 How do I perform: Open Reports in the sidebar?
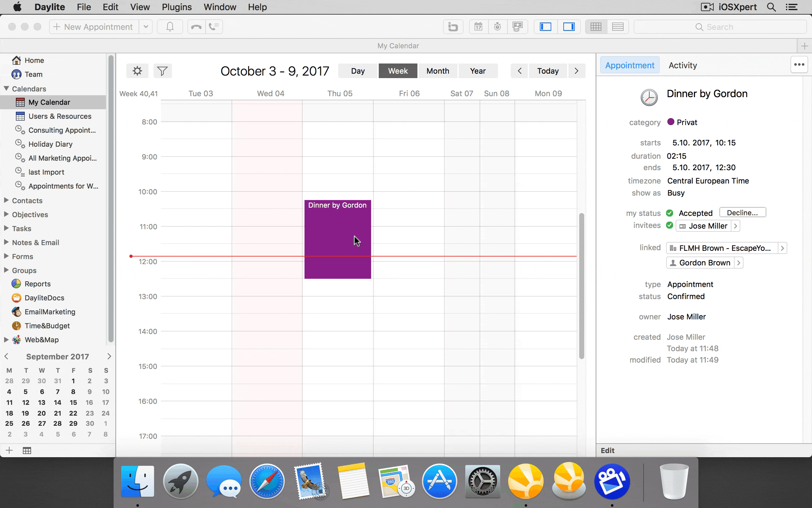pos(31,284)
